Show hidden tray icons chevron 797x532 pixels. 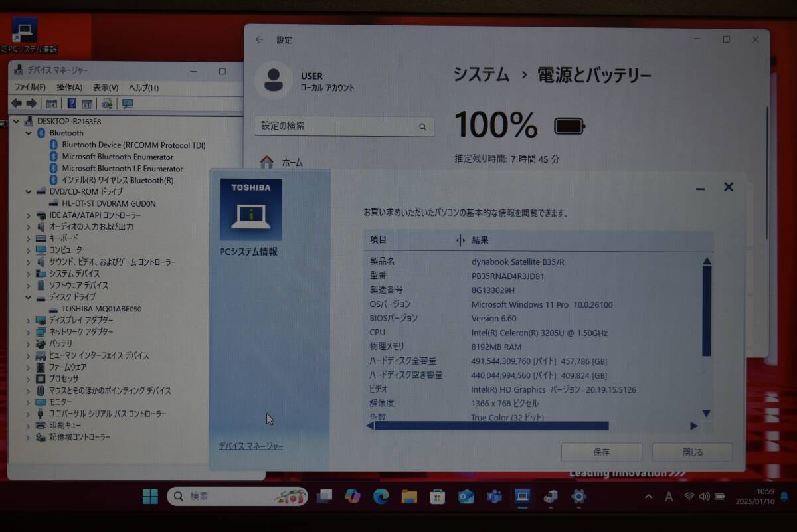click(648, 496)
